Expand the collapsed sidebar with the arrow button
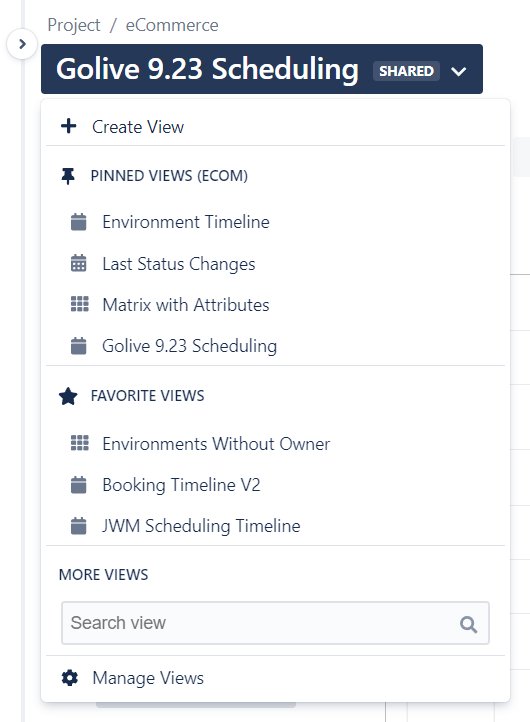This screenshot has height=722, width=530. [x=22, y=44]
